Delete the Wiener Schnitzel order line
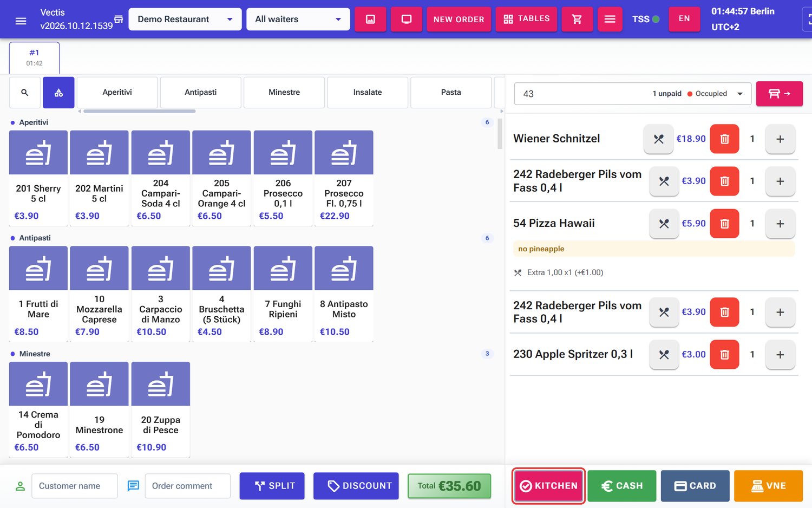 click(724, 139)
